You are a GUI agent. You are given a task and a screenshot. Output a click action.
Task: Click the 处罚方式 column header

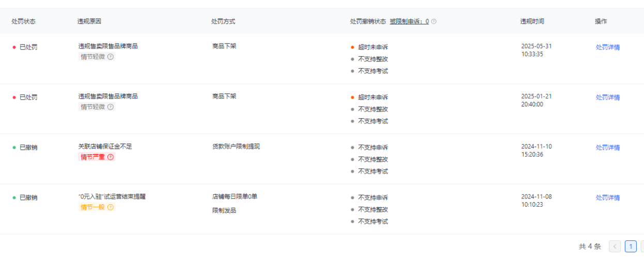pos(223,22)
